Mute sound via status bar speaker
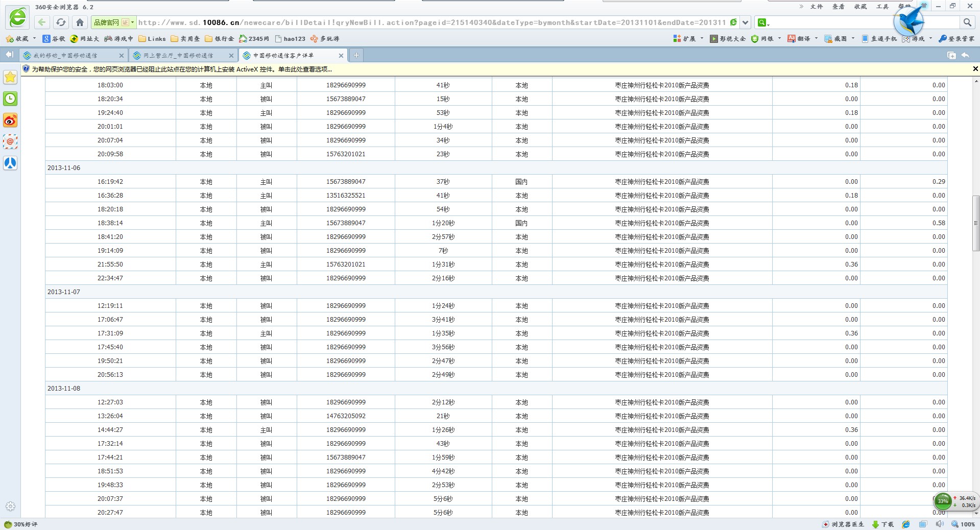This screenshot has width=980, height=530. click(939, 524)
